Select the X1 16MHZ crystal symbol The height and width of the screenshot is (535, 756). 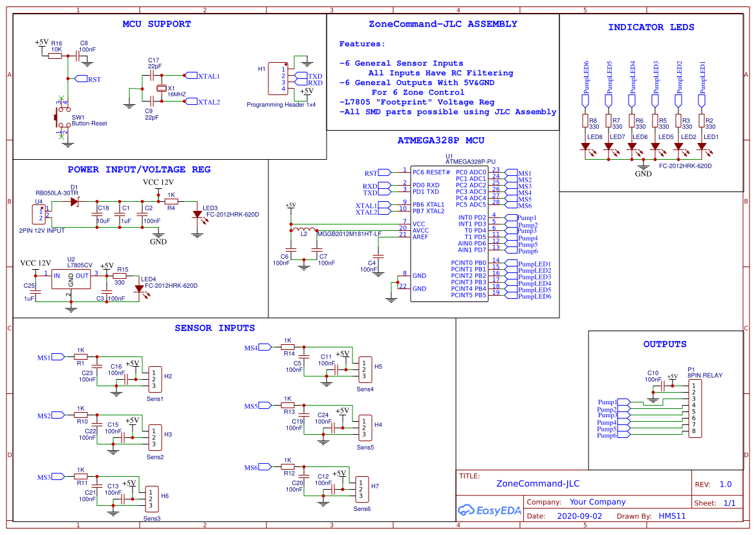click(161, 89)
